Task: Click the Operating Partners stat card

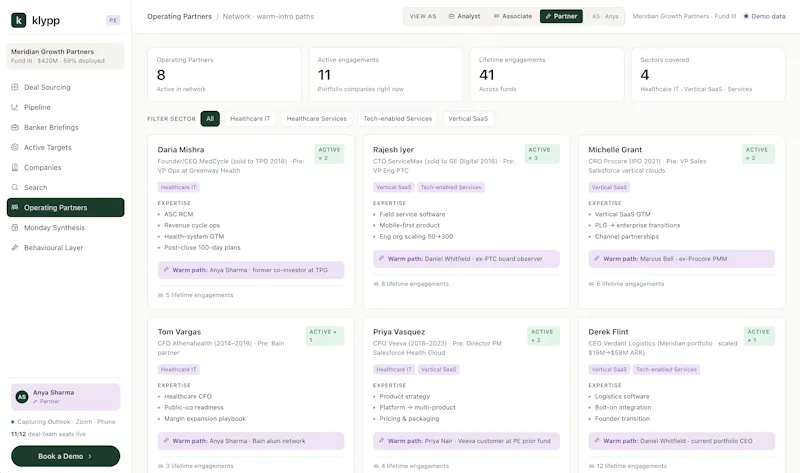Action: (224, 74)
